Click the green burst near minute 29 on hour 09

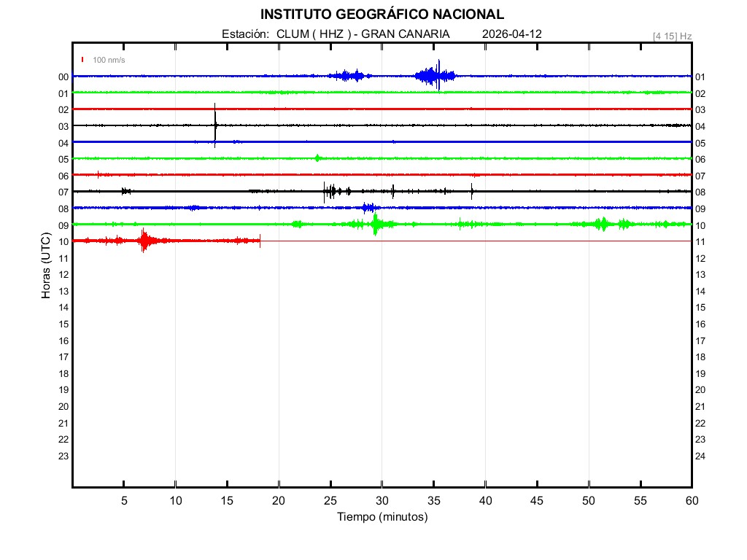(x=375, y=224)
